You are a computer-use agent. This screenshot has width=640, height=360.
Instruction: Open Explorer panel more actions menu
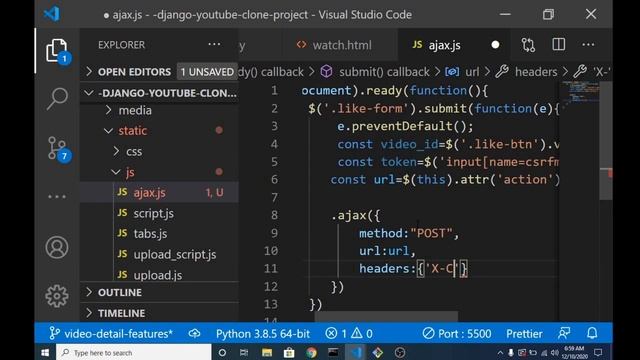(x=214, y=44)
